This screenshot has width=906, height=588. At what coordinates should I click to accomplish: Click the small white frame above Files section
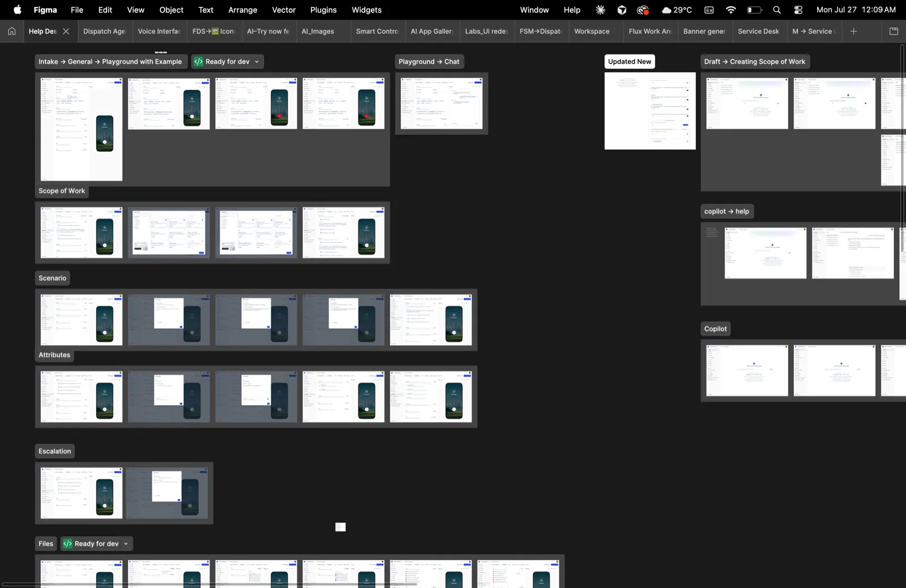340,527
